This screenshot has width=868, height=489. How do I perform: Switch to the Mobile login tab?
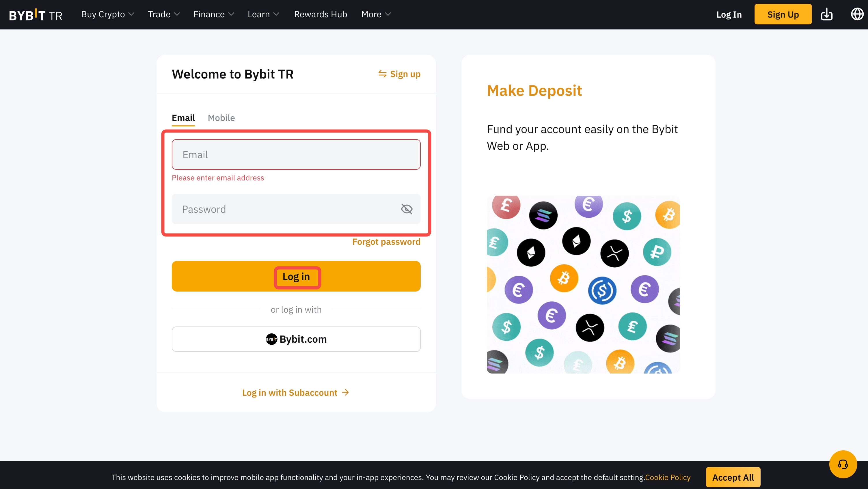(x=221, y=118)
